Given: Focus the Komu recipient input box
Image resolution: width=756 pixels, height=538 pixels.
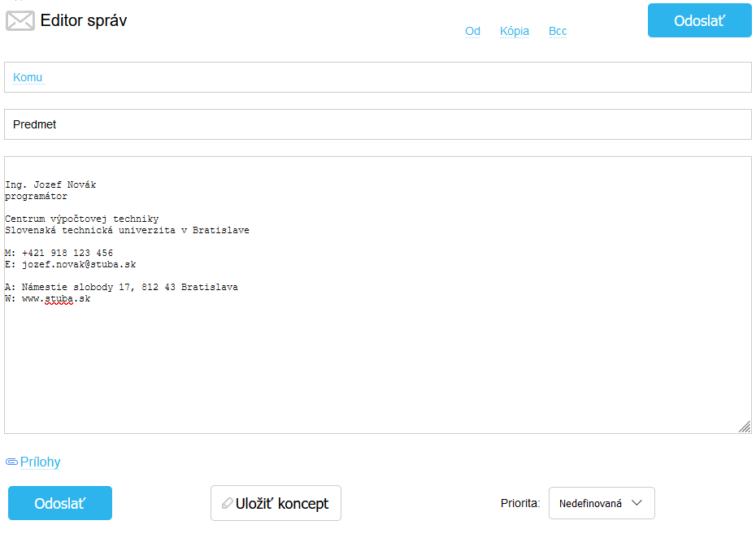Looking at the screenshot, I should (390, 78).
